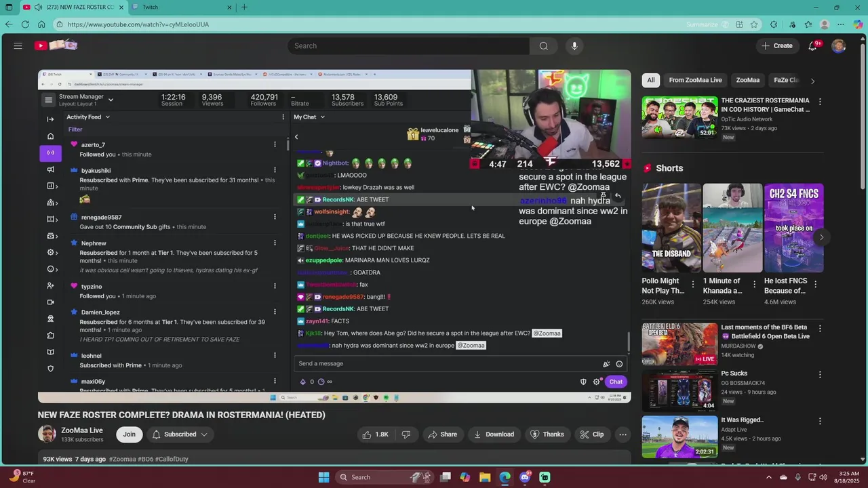The image size is (868, 488).
Task: Click the Download button
Action: 494,434
